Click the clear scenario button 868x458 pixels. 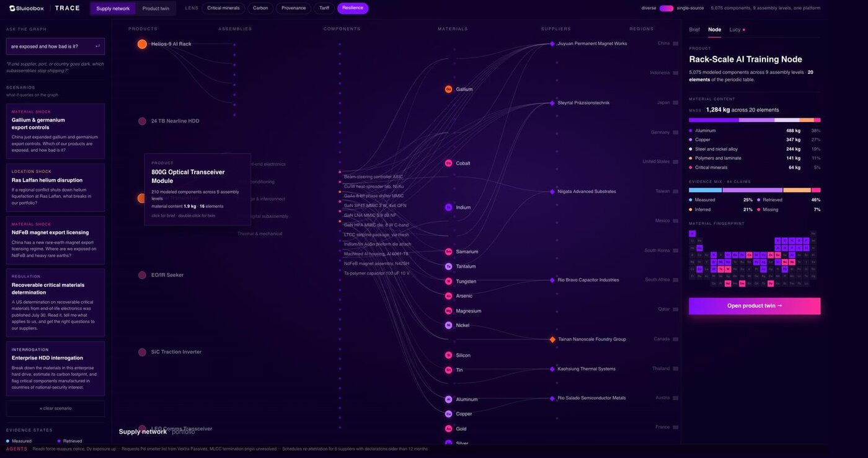[55, 408]
